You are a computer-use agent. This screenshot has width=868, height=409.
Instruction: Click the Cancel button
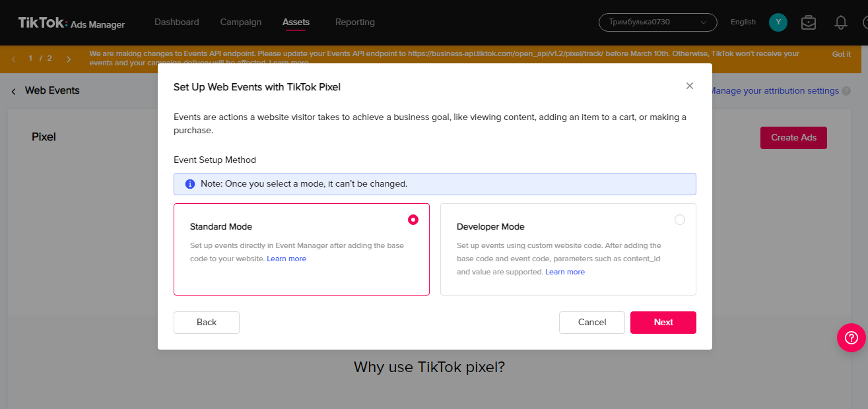592,323
